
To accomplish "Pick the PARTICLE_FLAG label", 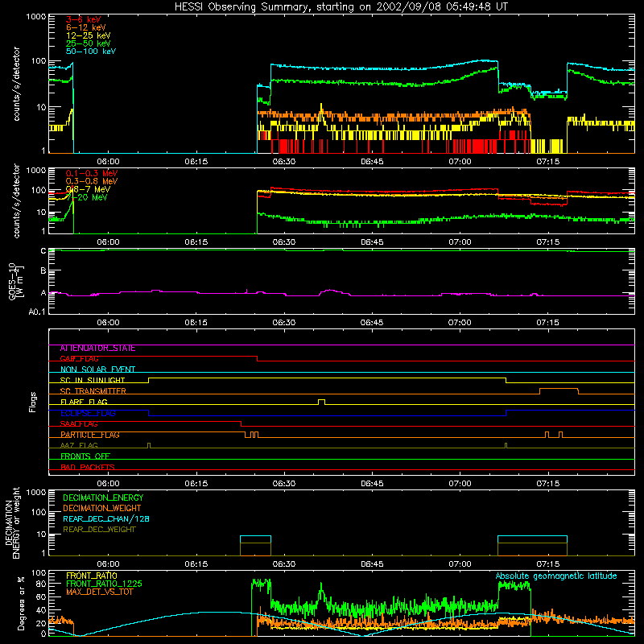I will point(90,435).
